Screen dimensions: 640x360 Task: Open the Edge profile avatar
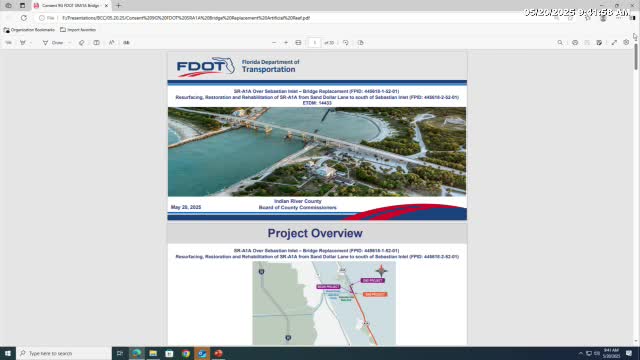click(603, 18)
